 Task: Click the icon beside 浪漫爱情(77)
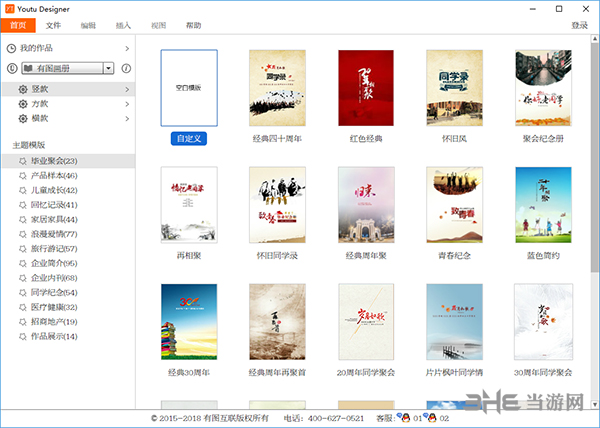23,234
